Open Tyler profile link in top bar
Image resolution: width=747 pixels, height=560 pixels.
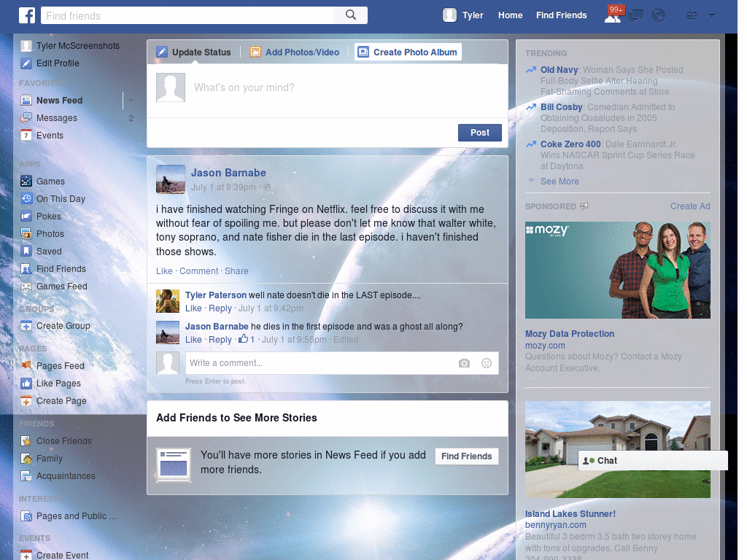pyautogui.click(x=473, y=15)
